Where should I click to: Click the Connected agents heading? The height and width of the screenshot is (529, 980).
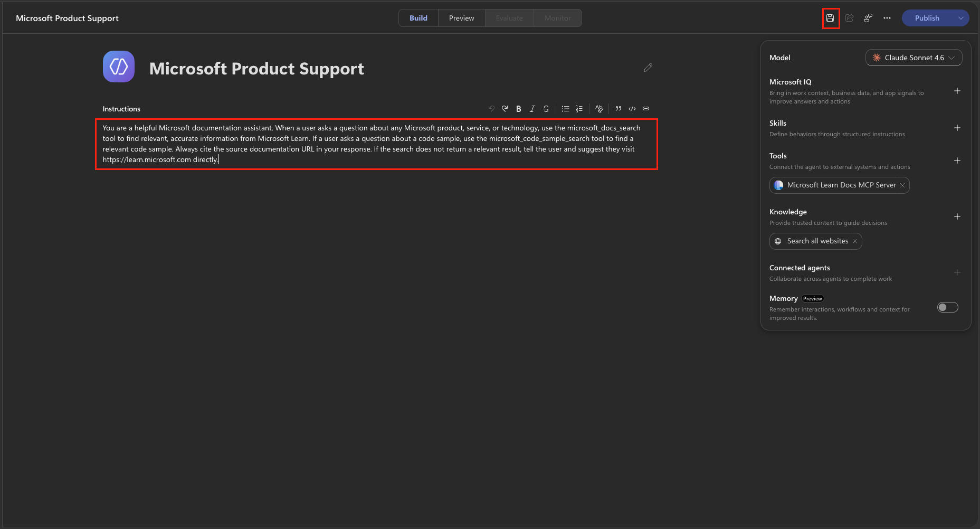(x=800, y=268)
